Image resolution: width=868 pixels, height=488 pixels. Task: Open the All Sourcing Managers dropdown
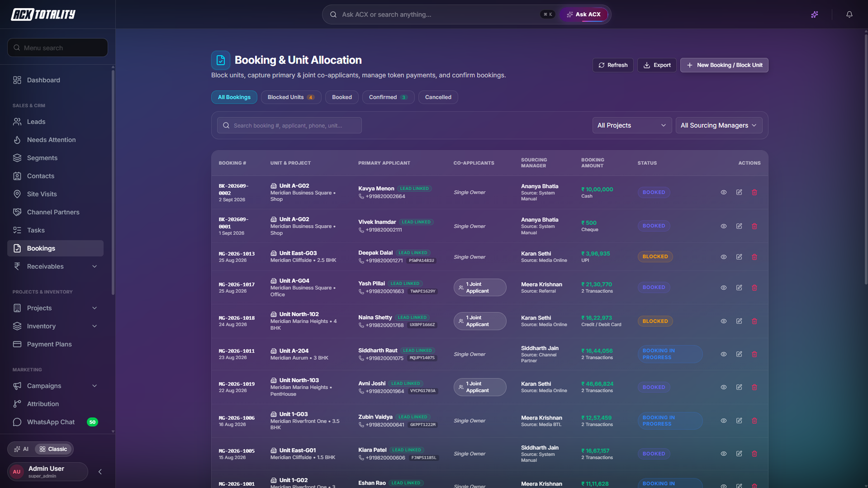pos(719,125)
